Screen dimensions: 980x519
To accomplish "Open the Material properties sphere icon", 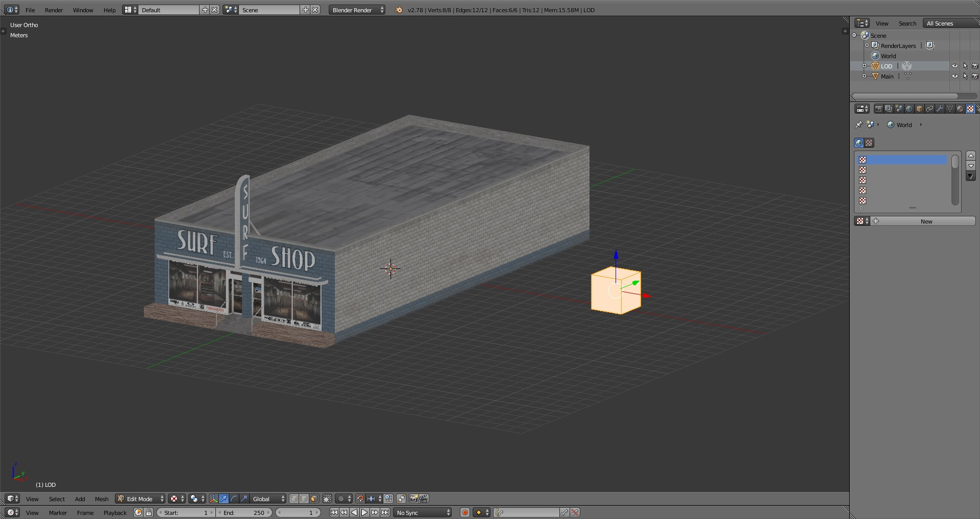I will tap(960, 109).
